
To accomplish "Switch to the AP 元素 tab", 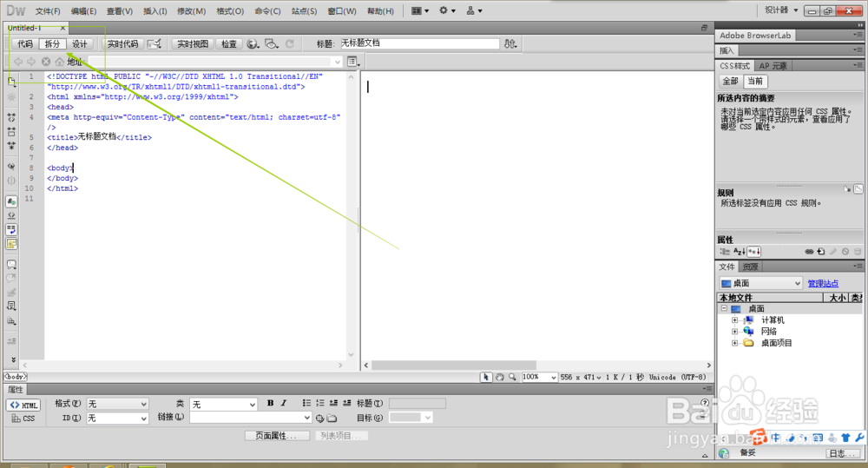I will 773,66.
